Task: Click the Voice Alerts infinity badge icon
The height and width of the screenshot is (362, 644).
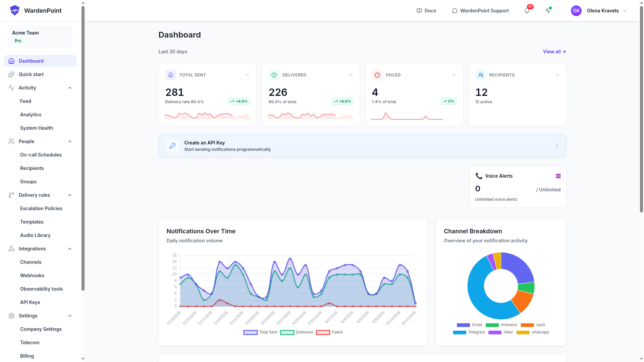Action: (558, 176)
